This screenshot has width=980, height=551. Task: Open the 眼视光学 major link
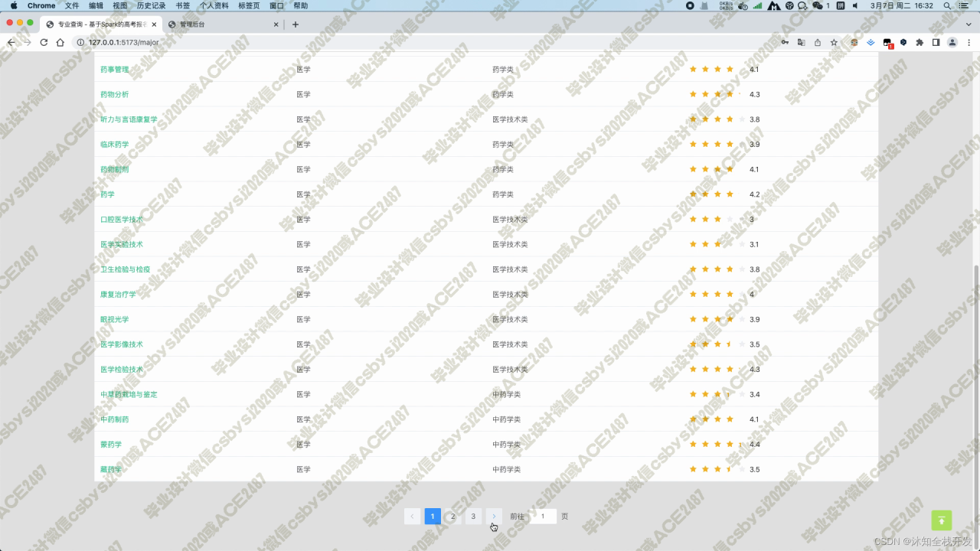[115, 319]
